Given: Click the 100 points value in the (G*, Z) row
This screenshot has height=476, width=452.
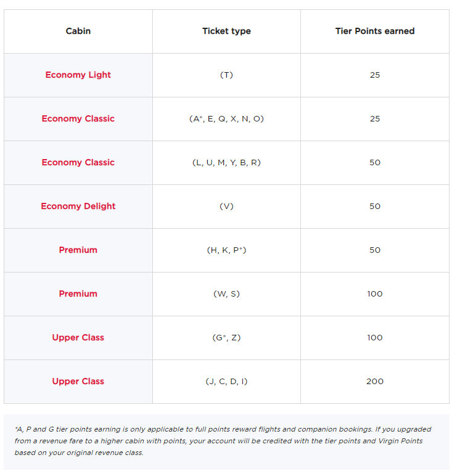Looking at the screenshot, I should 375,338.
